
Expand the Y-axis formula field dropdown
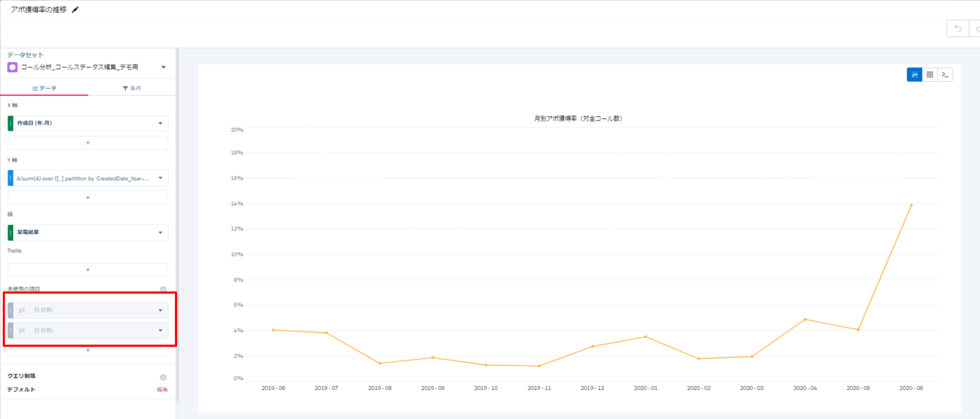[x=160, y=178]
